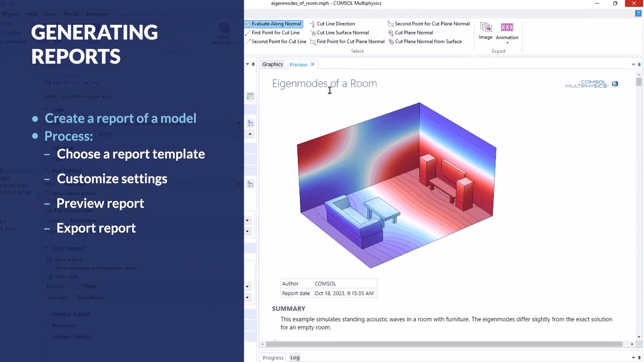Image resolution: width=644 pixels, height=362 pixels.
Task: Open the Study menu
Action: [51, 14]
